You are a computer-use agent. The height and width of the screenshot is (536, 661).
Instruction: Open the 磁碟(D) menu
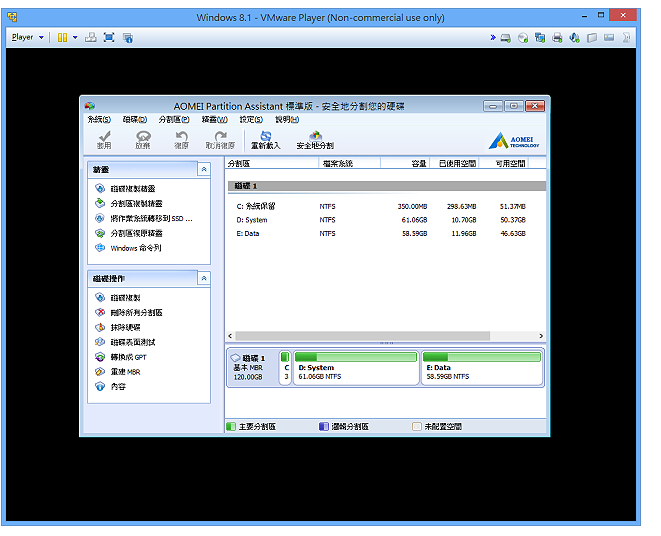[135, 120]
